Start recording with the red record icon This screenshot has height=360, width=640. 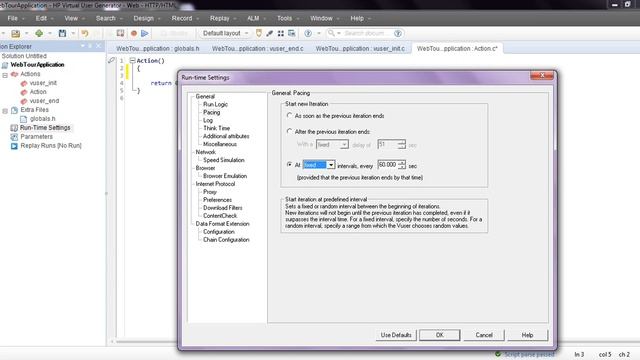tap(133, 33)
